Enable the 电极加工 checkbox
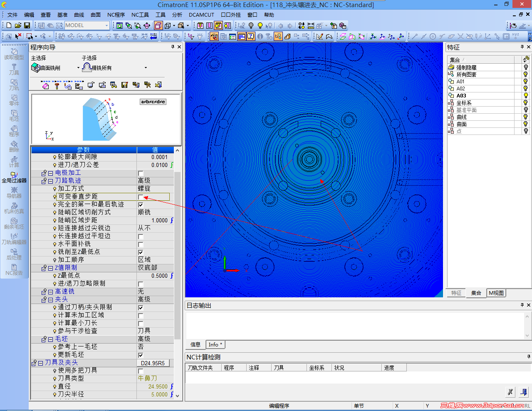This screenshot has width=532, height=411. 140,173
